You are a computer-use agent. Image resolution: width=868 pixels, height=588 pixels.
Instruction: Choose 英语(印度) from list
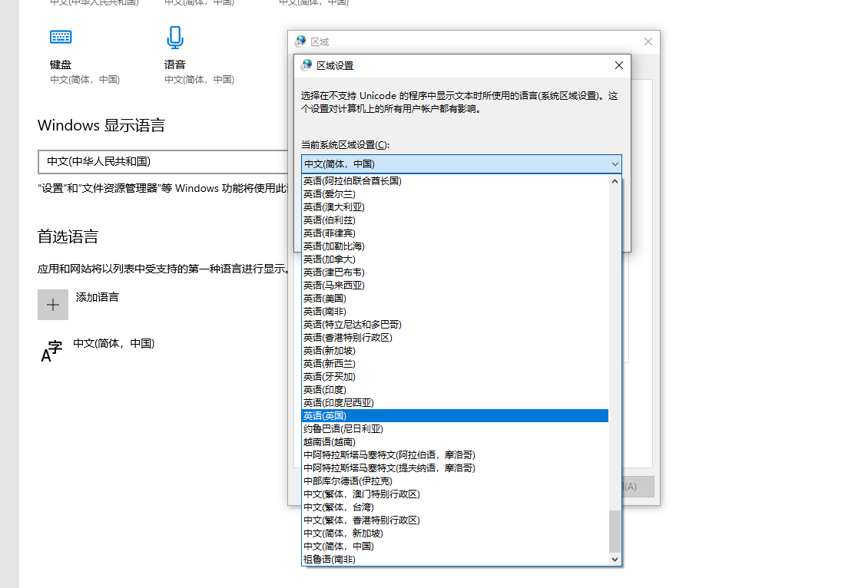click(x=455, y=390)
